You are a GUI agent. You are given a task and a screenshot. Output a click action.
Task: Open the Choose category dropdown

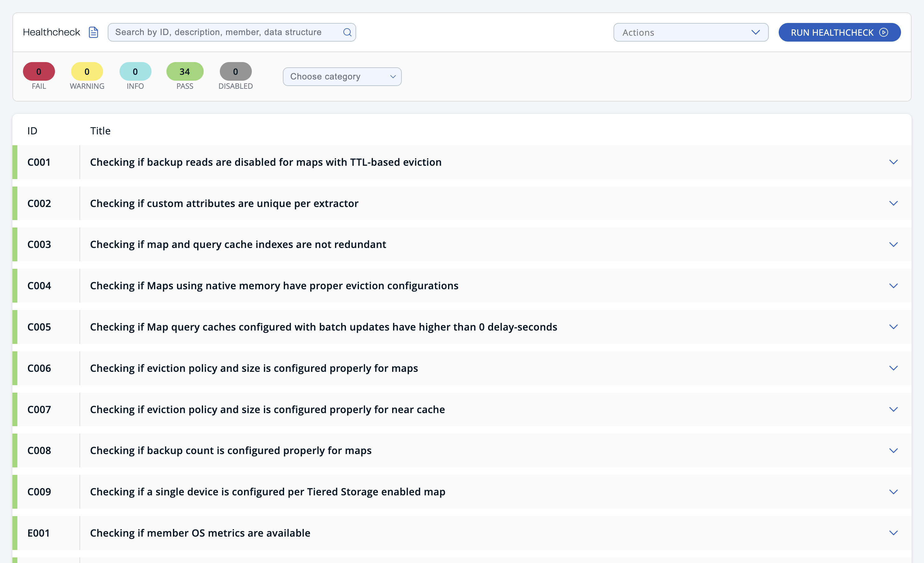tap(342, 76)
